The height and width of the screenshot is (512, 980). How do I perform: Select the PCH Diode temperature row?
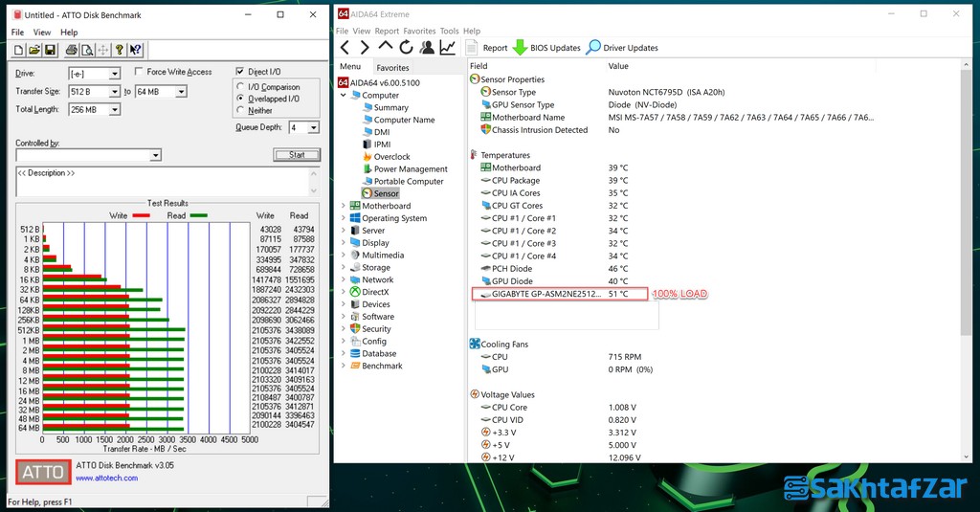(555, 269)
